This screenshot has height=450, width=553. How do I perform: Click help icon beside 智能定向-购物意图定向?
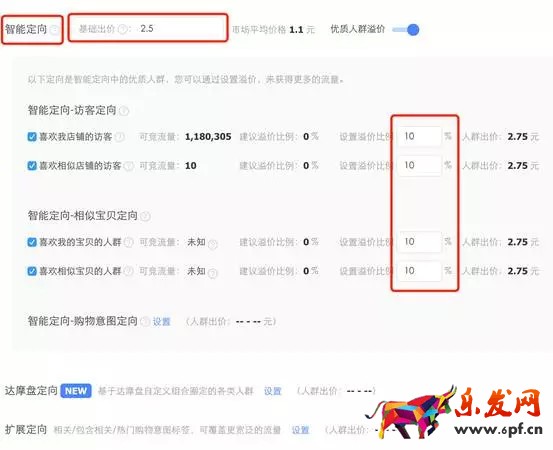[x=145, y=322]
